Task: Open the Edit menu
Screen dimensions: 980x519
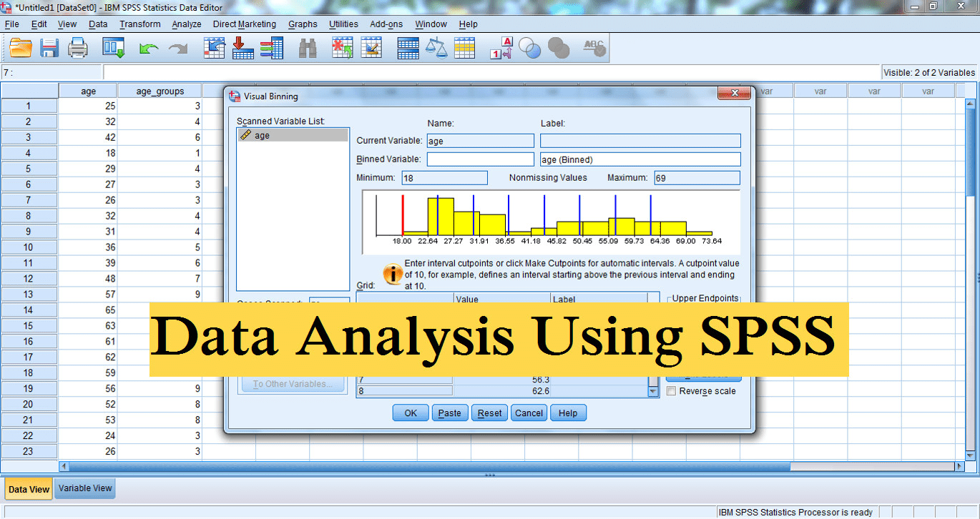Action: (x=39, y=24)
